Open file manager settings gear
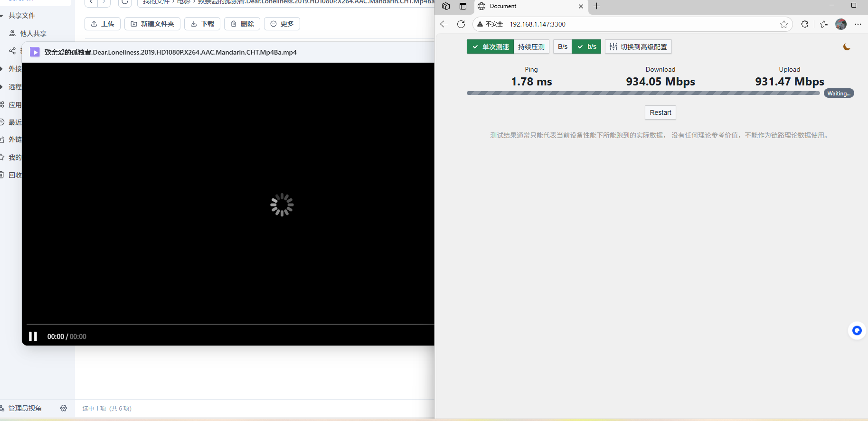868x421 pixels. pyautogui.click(x=64, y=408)
